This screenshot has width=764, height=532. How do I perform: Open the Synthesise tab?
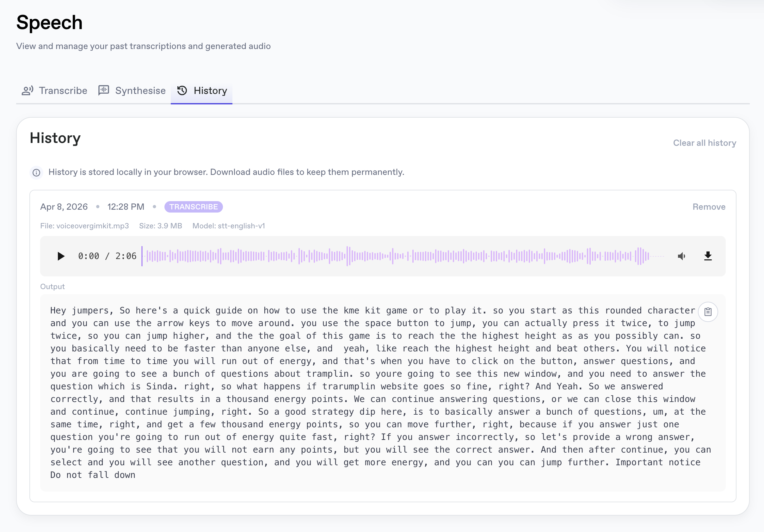[x=132, y=90]
